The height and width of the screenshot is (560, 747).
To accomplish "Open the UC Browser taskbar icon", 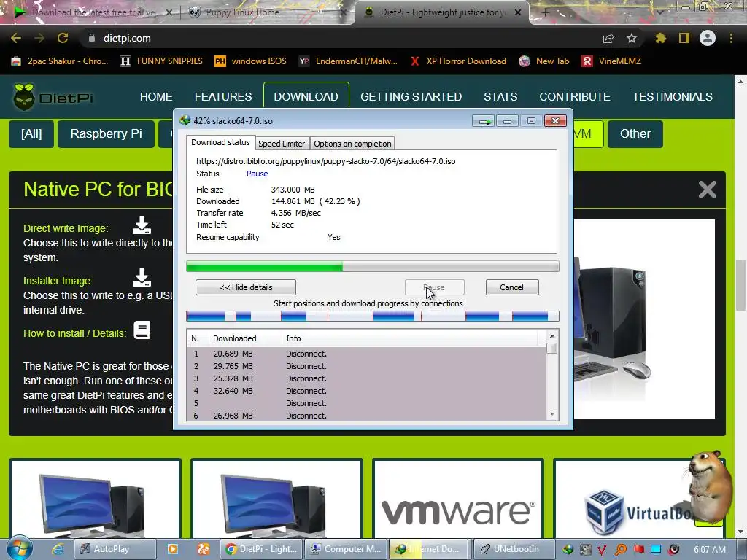I will (203, 549).
